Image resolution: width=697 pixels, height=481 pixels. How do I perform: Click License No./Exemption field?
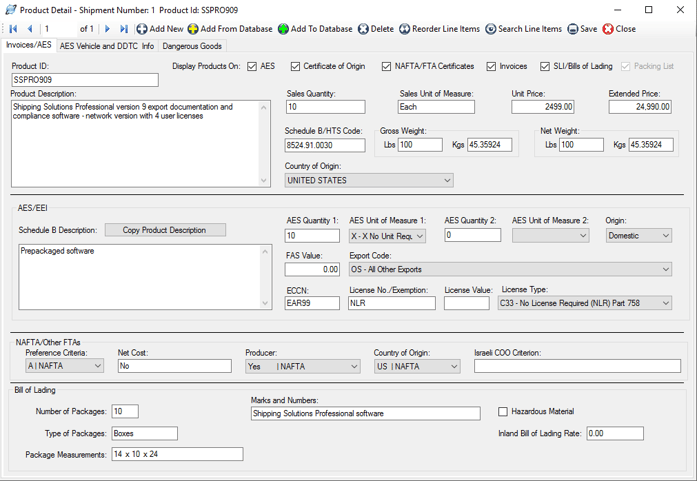click(392, 303)
